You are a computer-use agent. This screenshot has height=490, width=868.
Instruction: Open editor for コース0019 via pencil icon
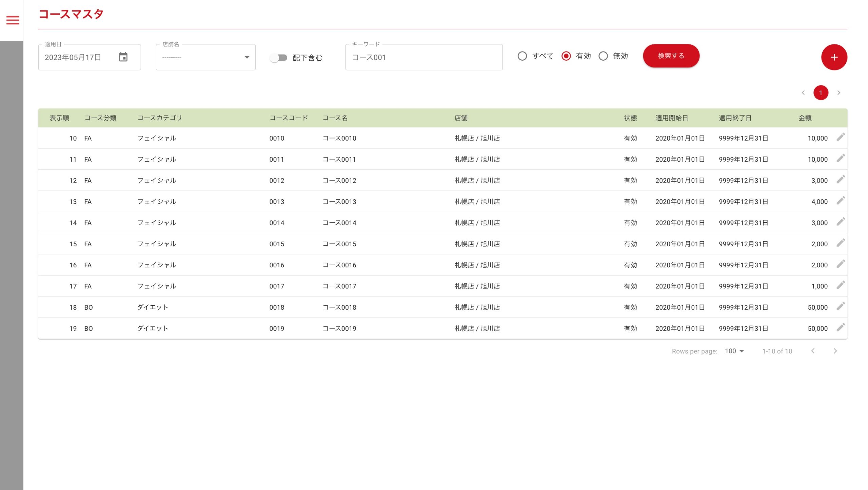click(x=840, y=327)
